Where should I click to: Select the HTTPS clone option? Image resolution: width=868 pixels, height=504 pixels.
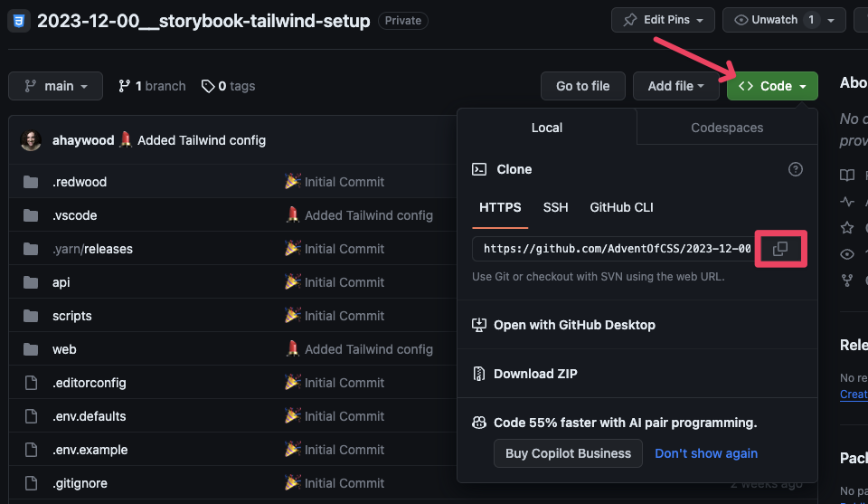tap(500, 207)
